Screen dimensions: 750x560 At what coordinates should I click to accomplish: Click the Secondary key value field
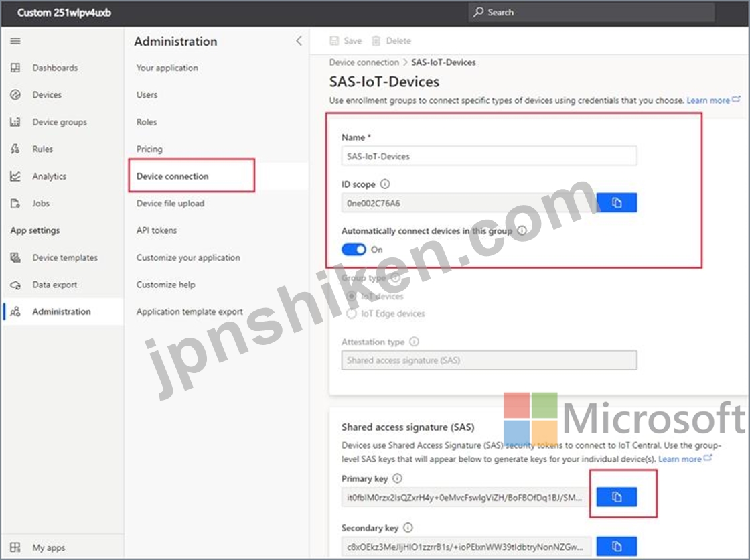pyautogui.click(x=466, y=546)
